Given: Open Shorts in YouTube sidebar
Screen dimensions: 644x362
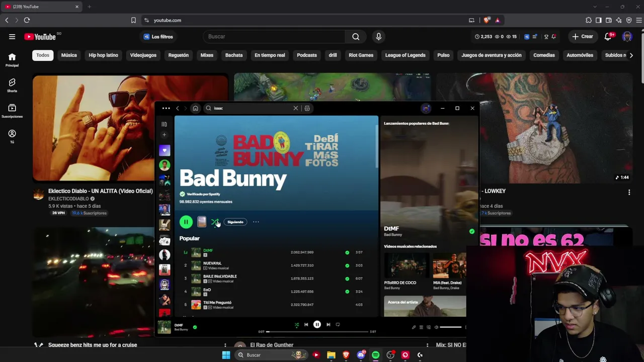Looking at the screenshot, I should click(12, 85).
